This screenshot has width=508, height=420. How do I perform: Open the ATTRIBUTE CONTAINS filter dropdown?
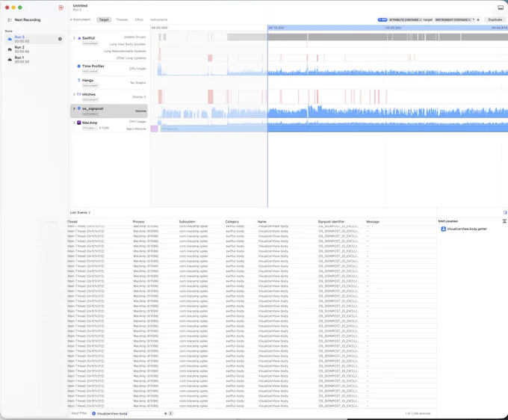(405, 19)
